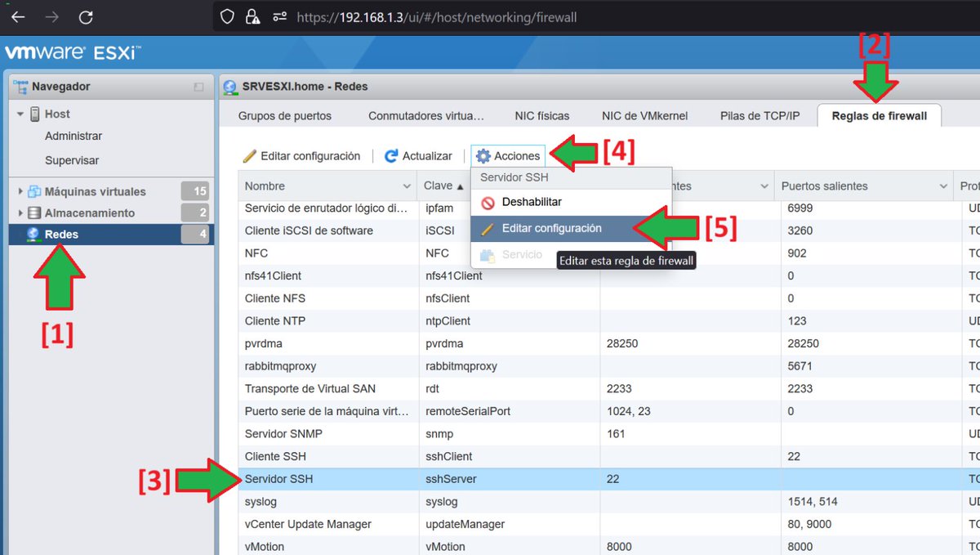This screenshot has width=980, height=555.
Task: Collapse Navegador panel with minimize icon
Action: (x=198, y=87)
